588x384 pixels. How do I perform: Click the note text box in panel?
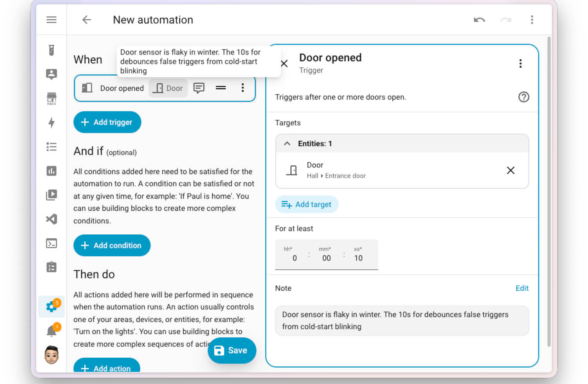[x=402, y=321]
